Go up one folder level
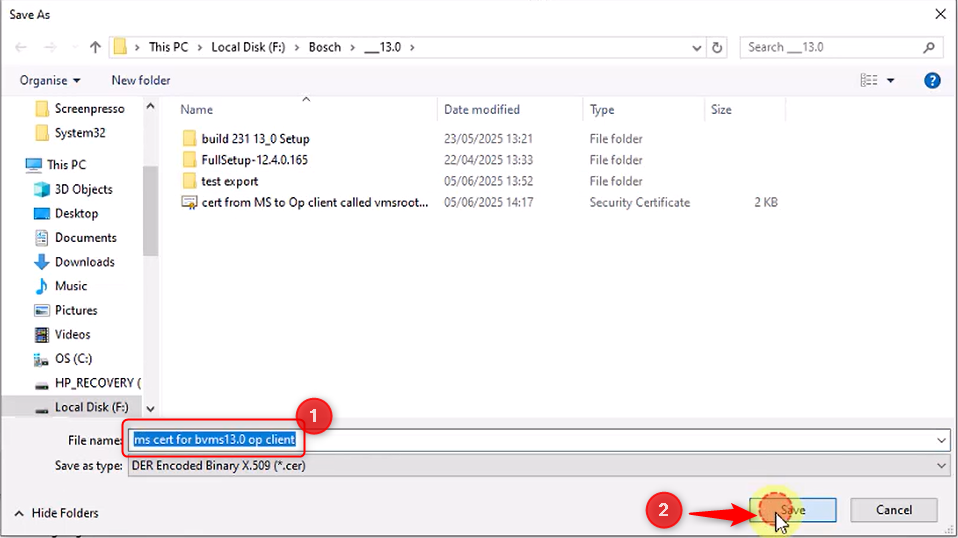This screenshot has width=958, height=538. 95,47
